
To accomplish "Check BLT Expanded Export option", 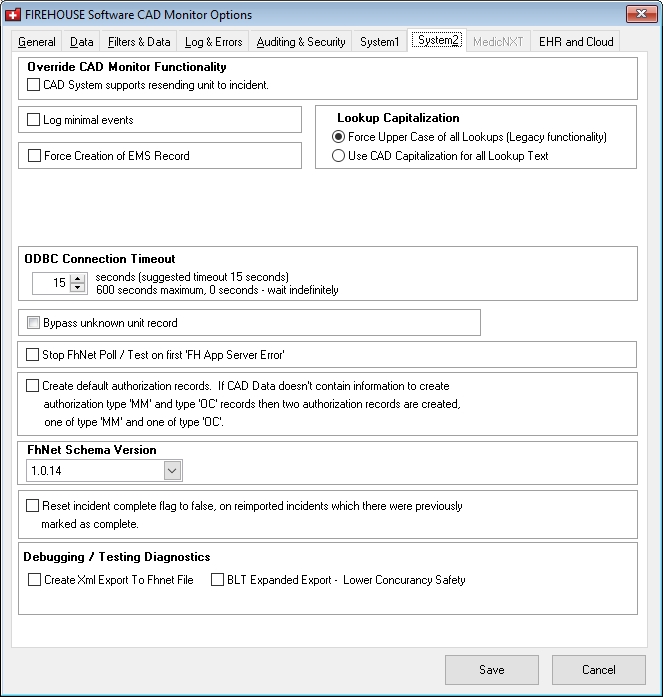I will pos(217,579).
